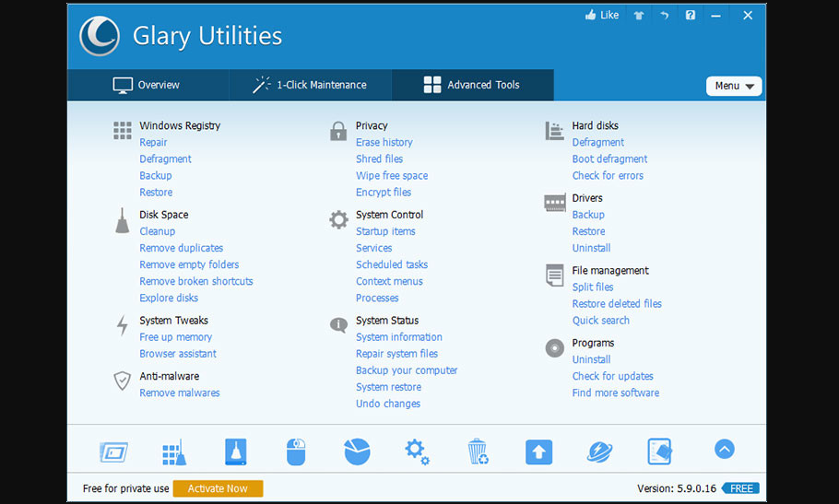
Task: Click the Programs disc icon
Action: tap(555, 348)
